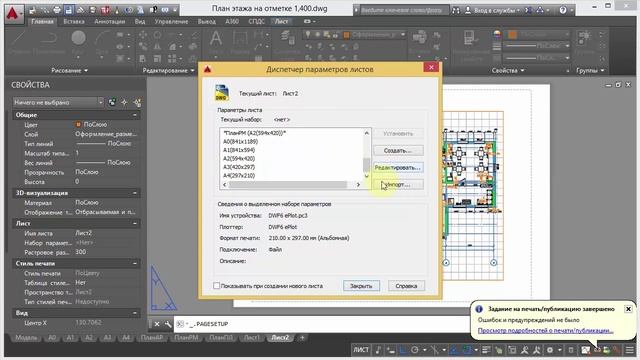640x360 pixels.
Task: Toggle PICKADD icon in Свойства palette
Action: coord(112,102)
